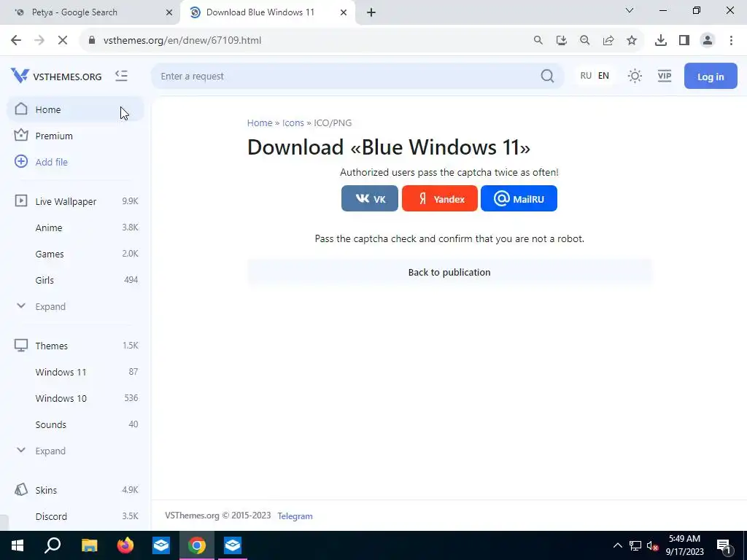Open a new browser tab
This screenshot has width=747, height=560.
[x=371, y=12]
